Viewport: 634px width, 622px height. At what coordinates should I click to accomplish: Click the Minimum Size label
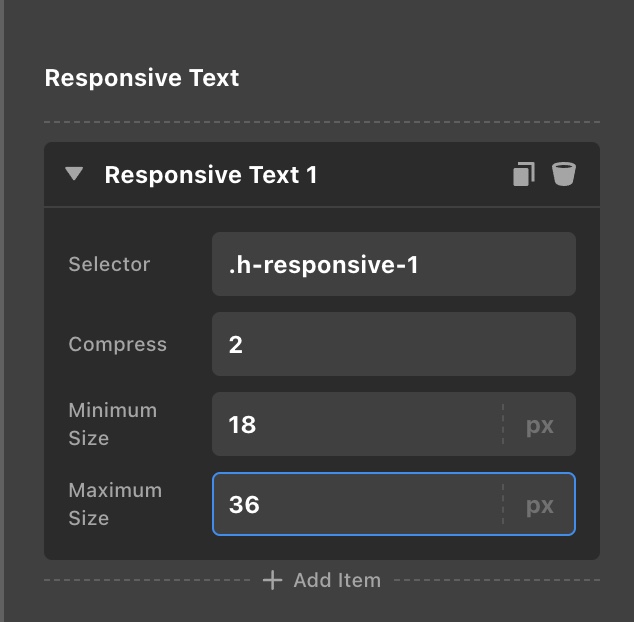pyautogui.click(x=113, y=424)
